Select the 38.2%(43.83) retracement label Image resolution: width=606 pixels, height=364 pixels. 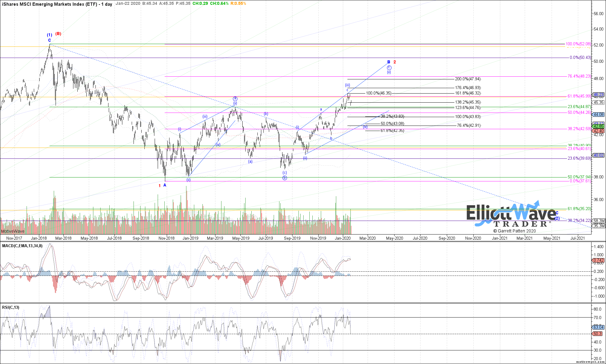[x=392, y=116]
